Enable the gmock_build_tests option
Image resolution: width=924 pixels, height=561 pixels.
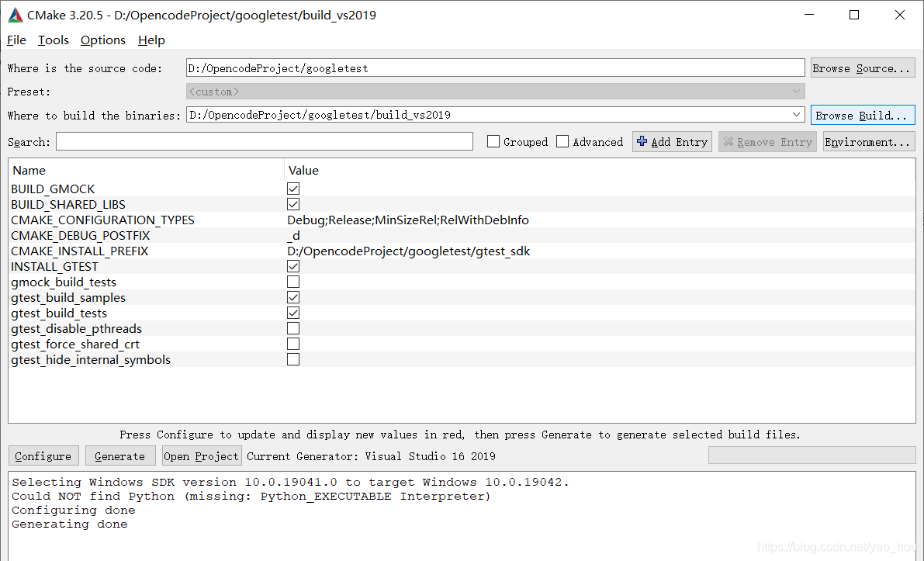(293, 282)
